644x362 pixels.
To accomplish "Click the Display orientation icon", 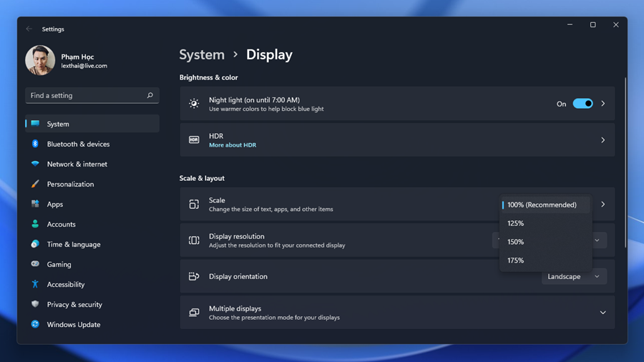I will (x=194, y=276).
